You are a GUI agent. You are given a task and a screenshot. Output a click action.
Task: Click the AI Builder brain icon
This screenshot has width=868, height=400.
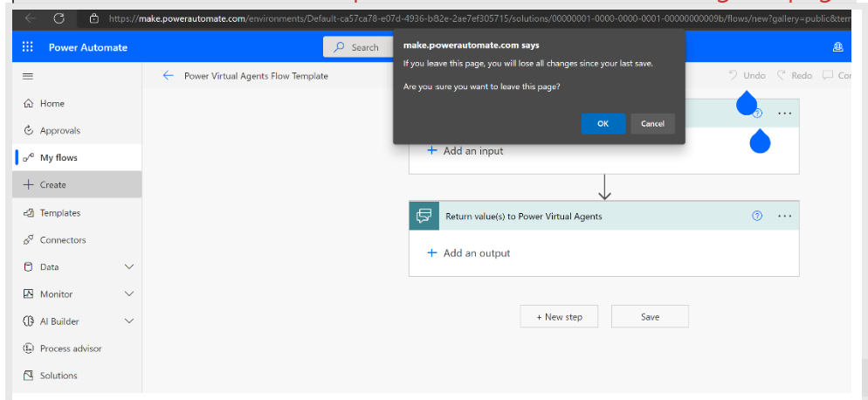click(x=28, y=321)
